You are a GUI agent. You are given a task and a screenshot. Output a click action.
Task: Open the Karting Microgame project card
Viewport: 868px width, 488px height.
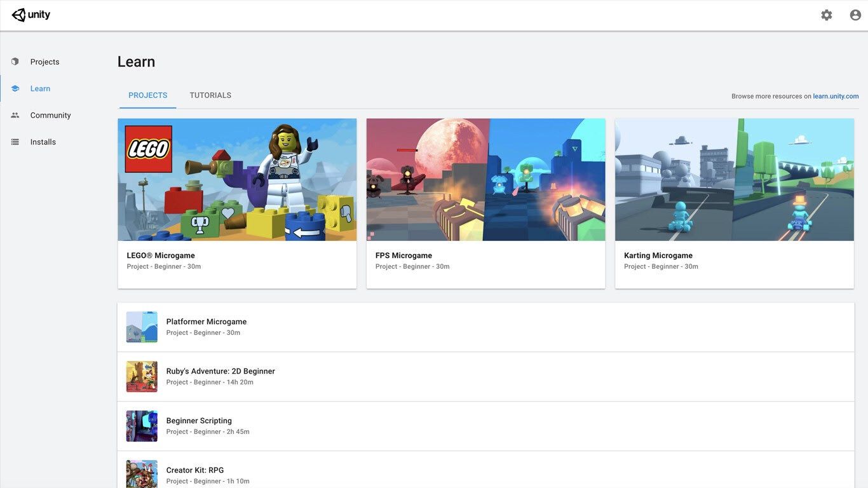(x=734, y=203)
